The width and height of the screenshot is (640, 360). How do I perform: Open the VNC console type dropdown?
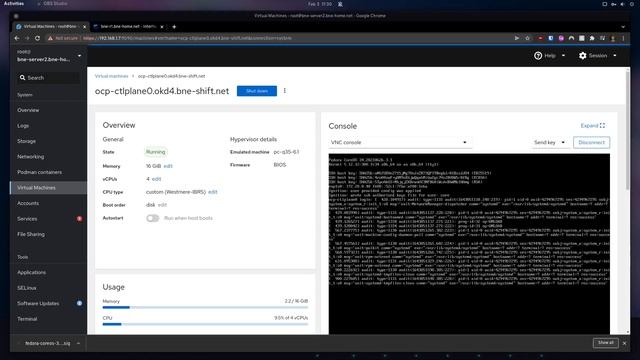coord(399,142)
